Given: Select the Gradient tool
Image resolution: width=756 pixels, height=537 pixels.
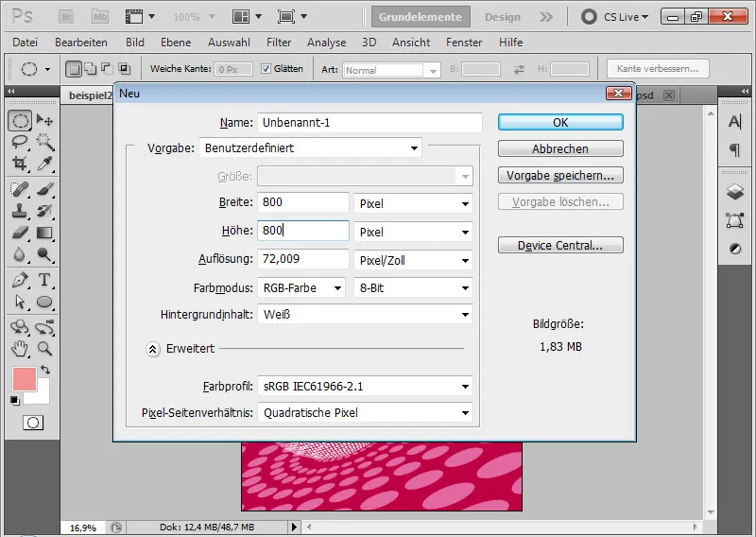Looking at the screenshot, I should pyautogui.click(x=44, y=233).
